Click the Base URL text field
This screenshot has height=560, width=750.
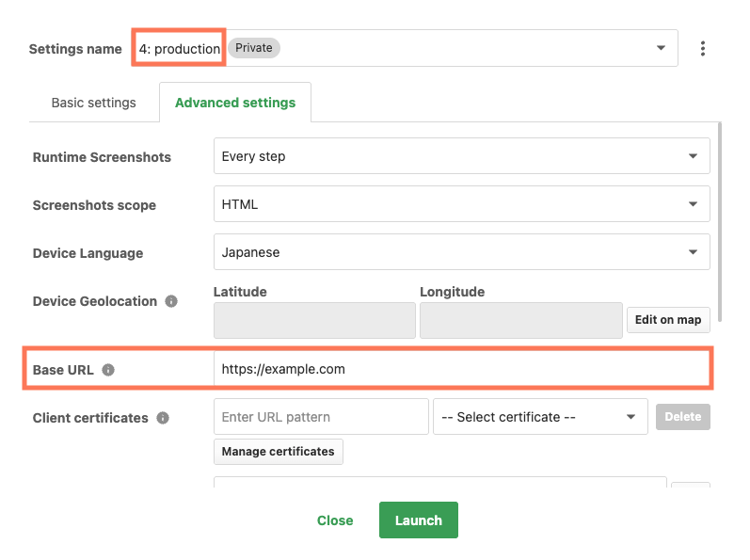point(462,369)
